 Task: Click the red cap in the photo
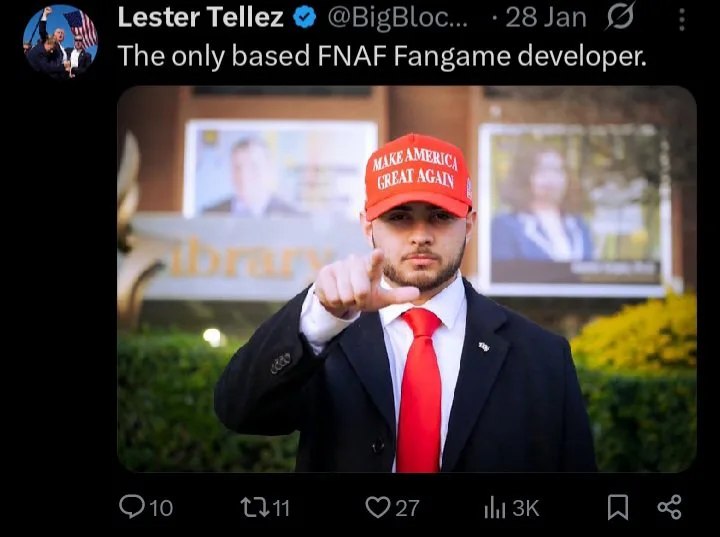point(418,177)
